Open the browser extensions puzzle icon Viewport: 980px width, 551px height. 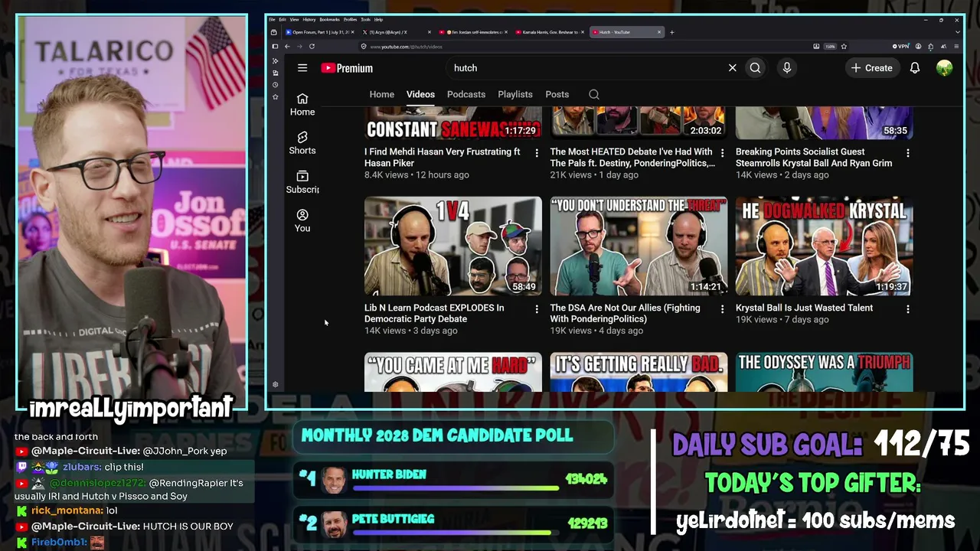[931, 47]
